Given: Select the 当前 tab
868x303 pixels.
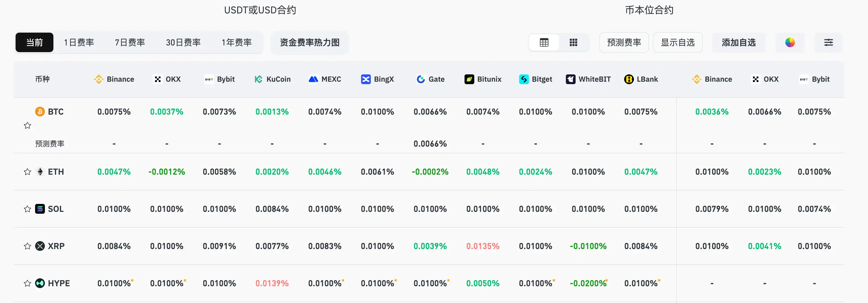Looking at the screenshot, I should (x=34, y=42).
